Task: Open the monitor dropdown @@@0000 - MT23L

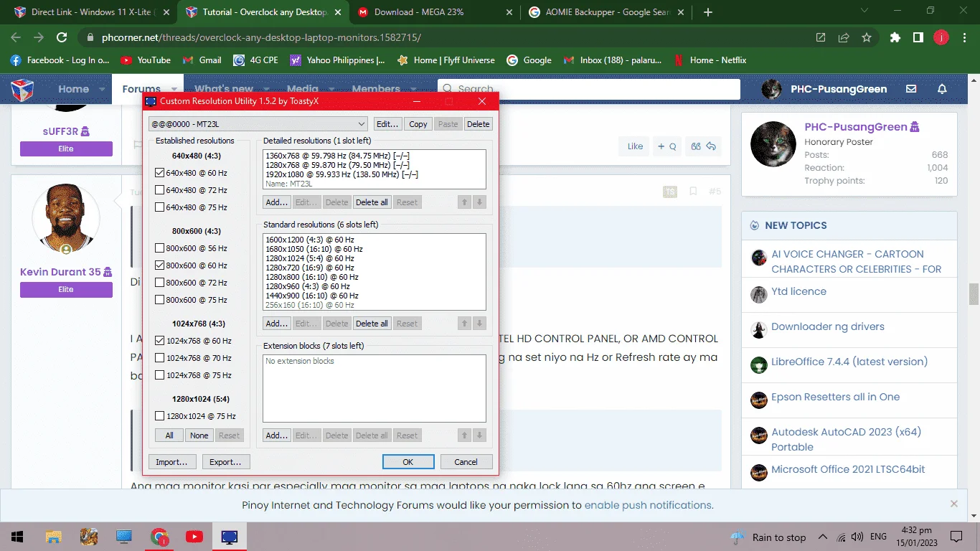Action: (258, 124)
